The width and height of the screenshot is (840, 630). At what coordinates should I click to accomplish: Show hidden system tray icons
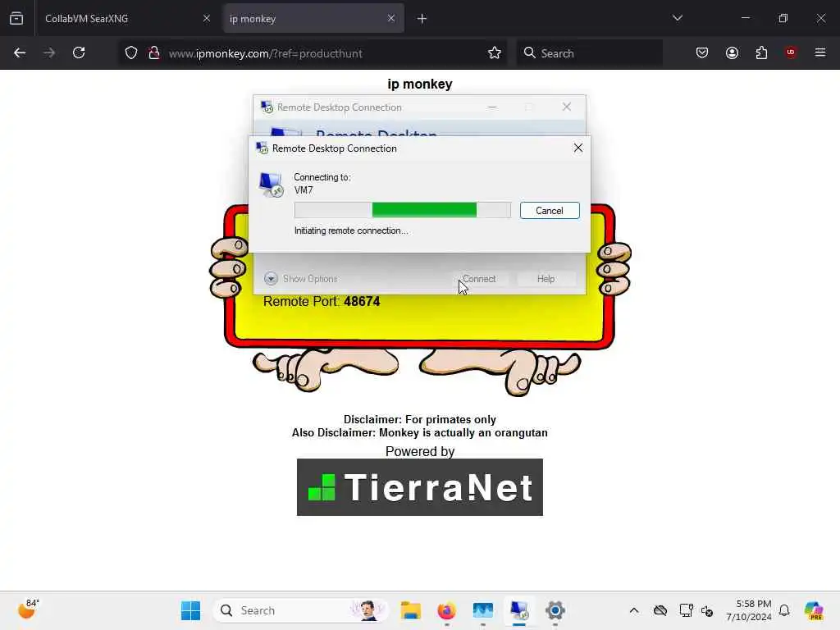coord(634,610)
